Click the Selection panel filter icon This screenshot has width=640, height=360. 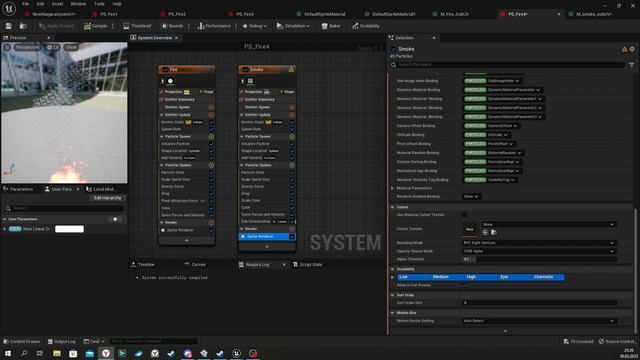coord(631,65)
